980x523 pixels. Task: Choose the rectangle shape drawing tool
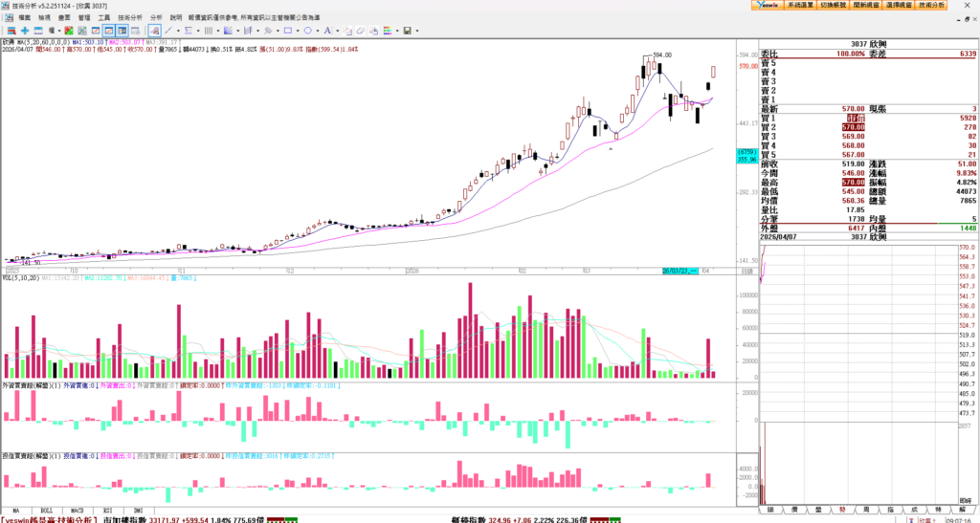(288, 31)
